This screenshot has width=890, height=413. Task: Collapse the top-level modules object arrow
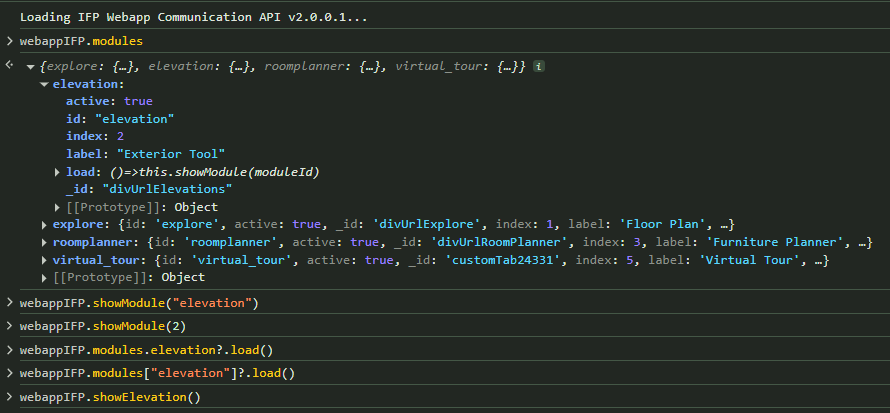(30, 66)
